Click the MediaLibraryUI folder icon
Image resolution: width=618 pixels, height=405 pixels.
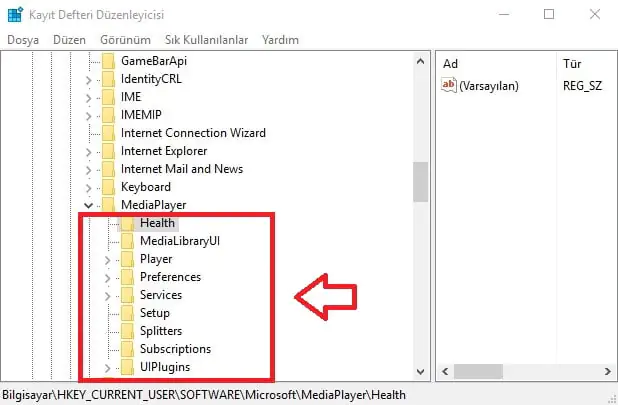pyautogui.click(x=127, y=241)
